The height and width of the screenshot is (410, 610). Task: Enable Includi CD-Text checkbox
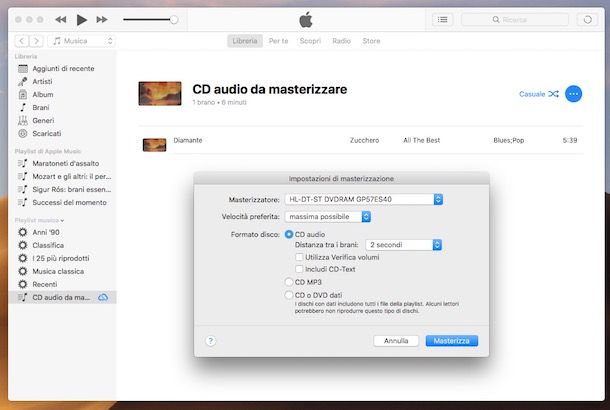[x=299, y=269]
